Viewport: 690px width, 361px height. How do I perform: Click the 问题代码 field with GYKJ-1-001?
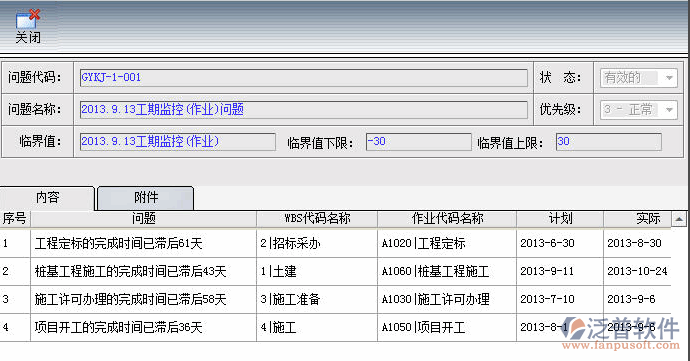[x=304, y=78]
